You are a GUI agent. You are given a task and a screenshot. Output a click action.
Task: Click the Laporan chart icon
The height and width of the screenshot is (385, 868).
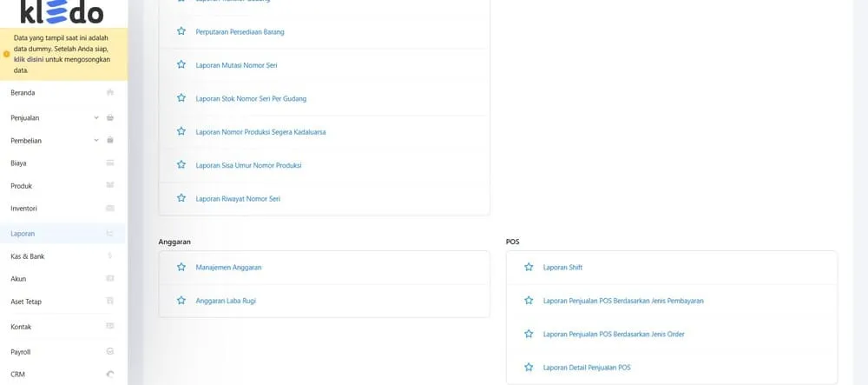click(110, 234)
